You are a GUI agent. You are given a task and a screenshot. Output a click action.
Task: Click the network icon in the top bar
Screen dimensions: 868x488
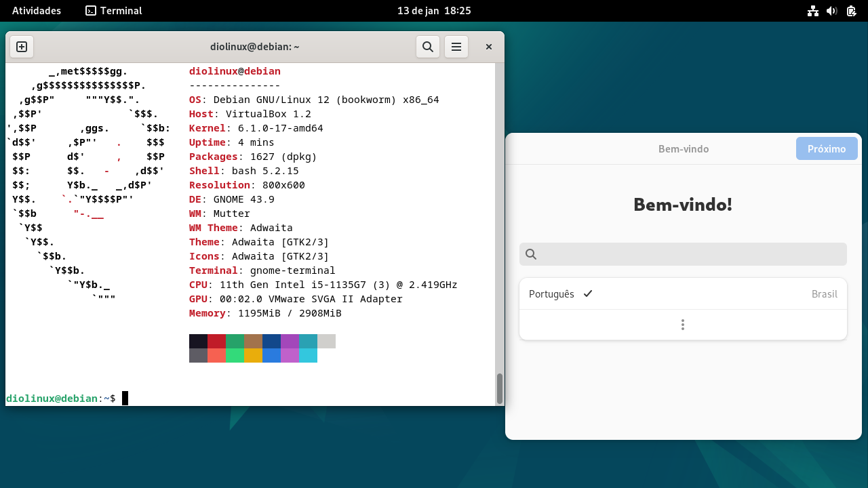coord(812,10)
